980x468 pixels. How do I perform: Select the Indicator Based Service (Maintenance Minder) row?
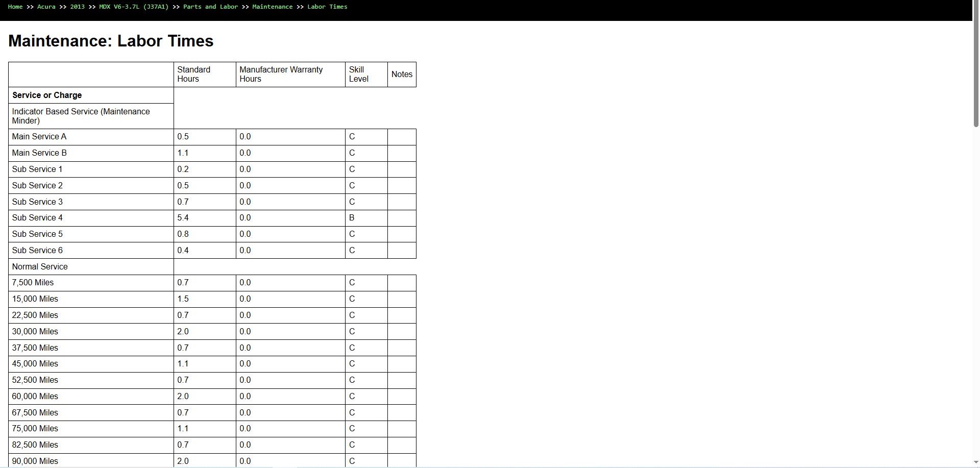click(x=91, y=116)
